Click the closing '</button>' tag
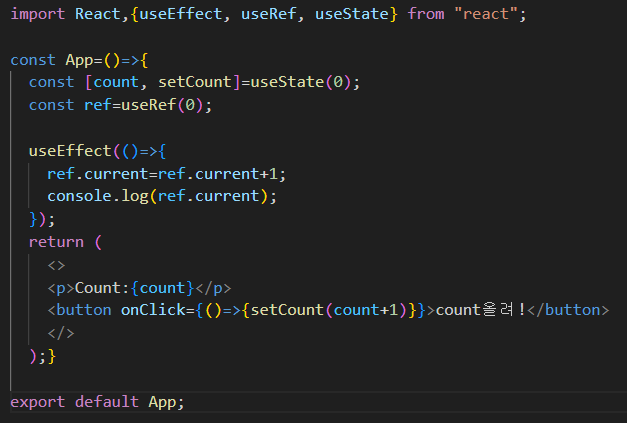This screenshot has height=423, width=627. [568, 310]
